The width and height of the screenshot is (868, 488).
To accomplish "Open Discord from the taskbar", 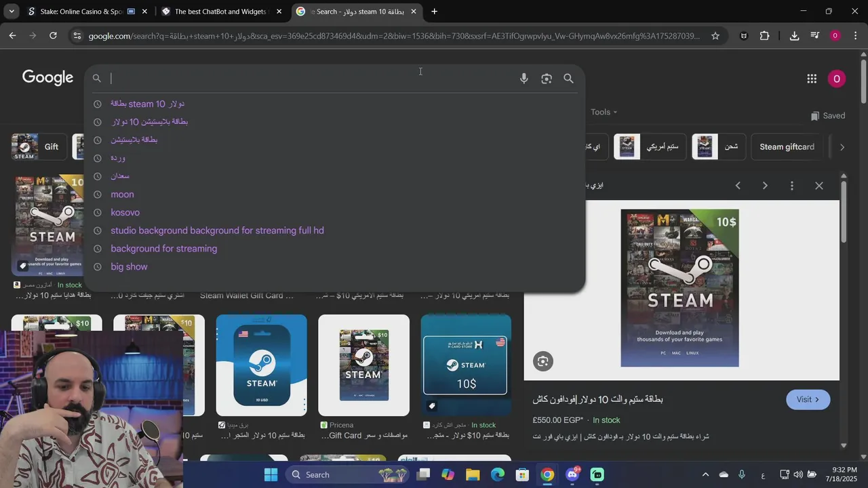I will tap(572, 474).
